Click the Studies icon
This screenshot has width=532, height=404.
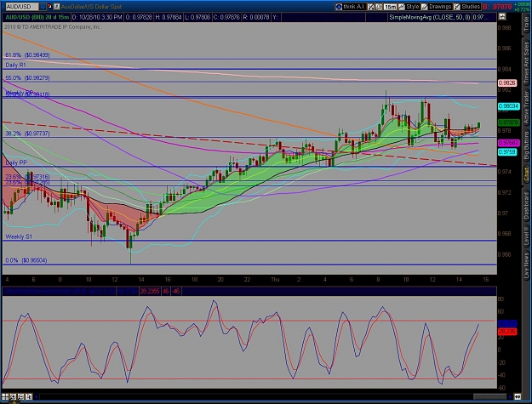click(x=457, y=7)
